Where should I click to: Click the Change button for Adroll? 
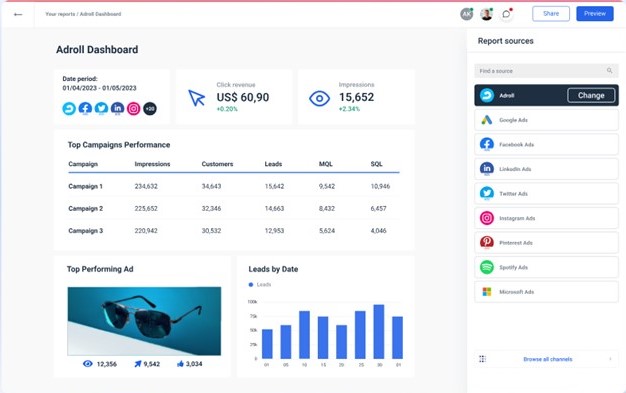(x=591, y=95)
